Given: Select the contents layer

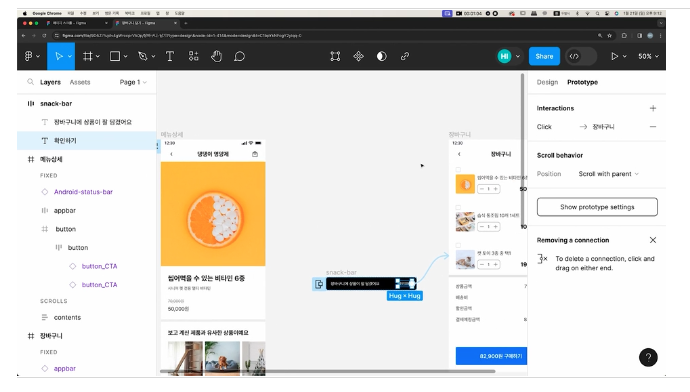Looking at the screenshot, I should (x=67, y=317).
